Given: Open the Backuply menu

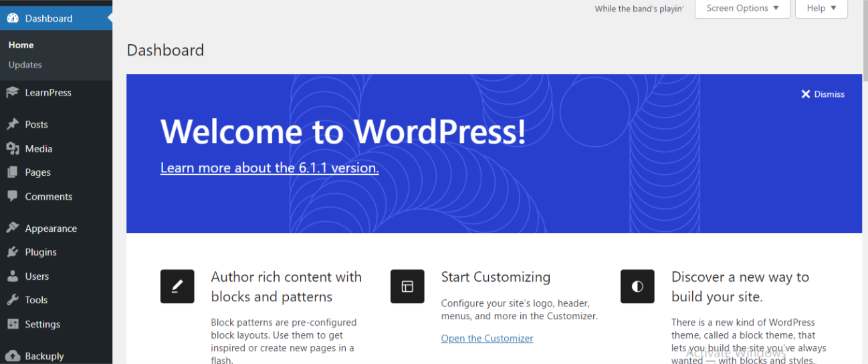Looking at the screenshot, I should [x=56, y=356].
